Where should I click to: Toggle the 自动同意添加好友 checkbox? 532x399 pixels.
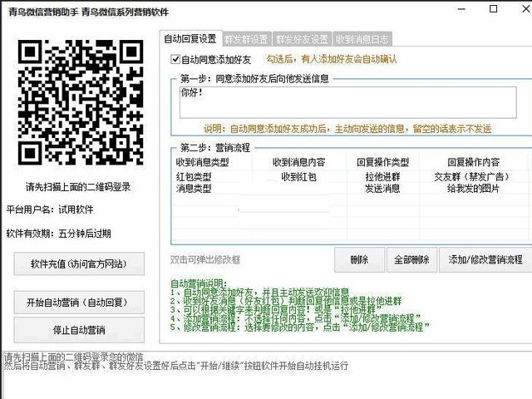[175, 59]
